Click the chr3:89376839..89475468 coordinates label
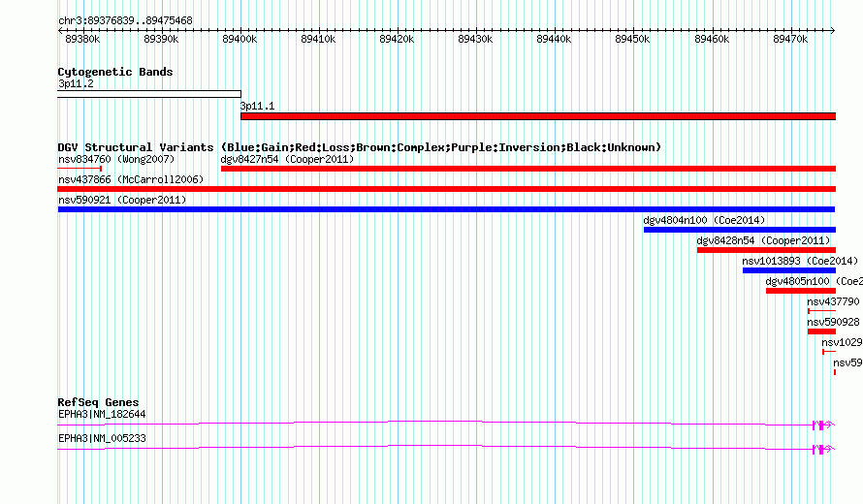Screen dimensions: 863x504 coord(125,20)
